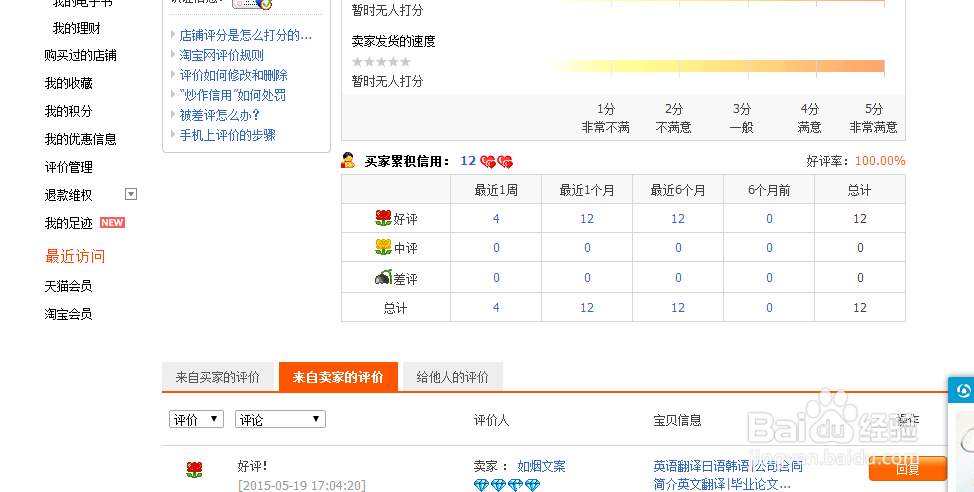Click the 最近1周 column header
Image resolution: width=974 pixels, height=492 pixels.
click(x=496, y=190)
